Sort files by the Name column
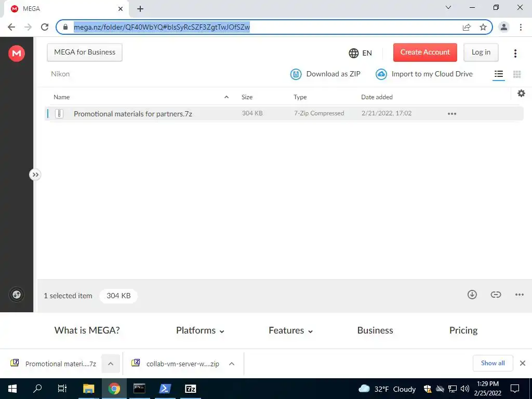The image size is (532, 399). tap(62, 97)
